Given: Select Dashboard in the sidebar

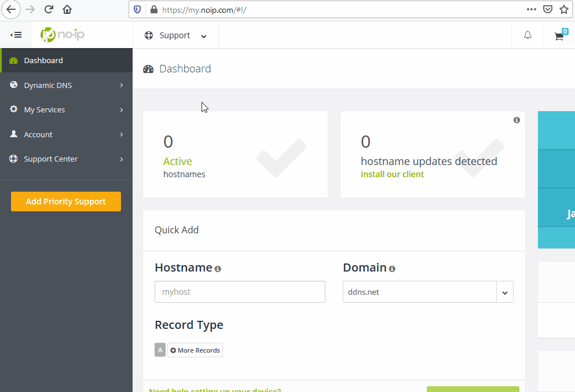Looking at the screenshot, I should pos(66,60).
